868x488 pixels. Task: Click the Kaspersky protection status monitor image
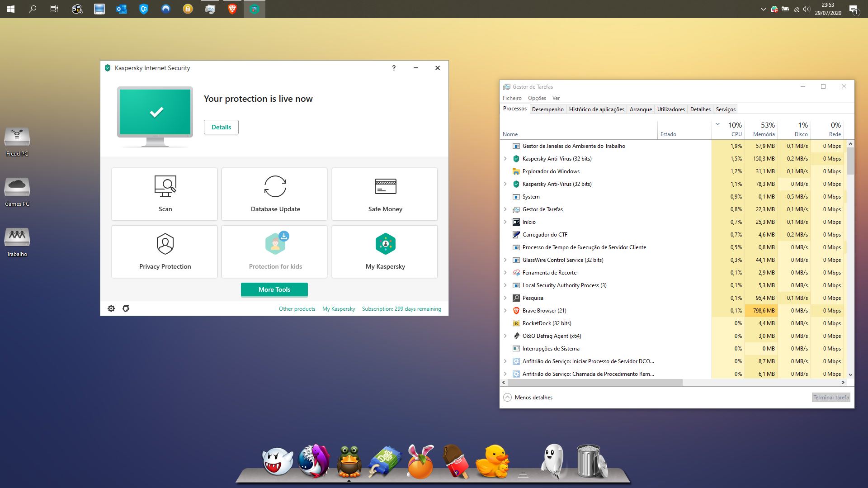coord(155,117)
